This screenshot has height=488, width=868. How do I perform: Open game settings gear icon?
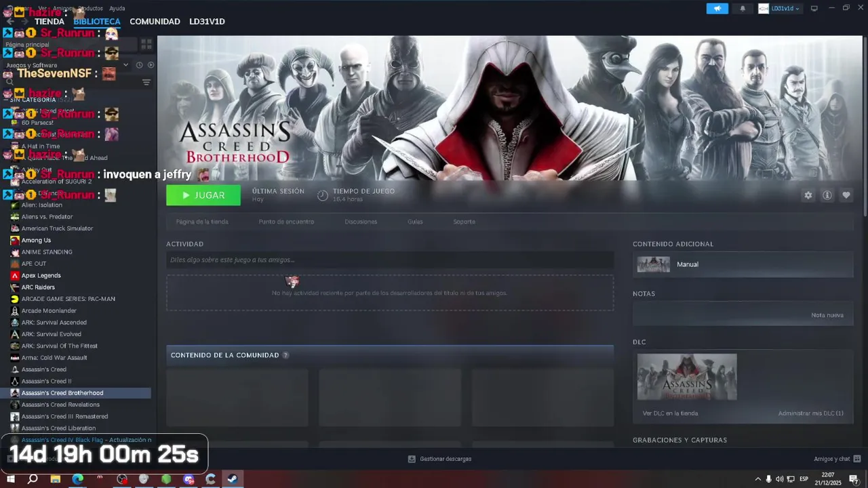(x=808, y=195)
